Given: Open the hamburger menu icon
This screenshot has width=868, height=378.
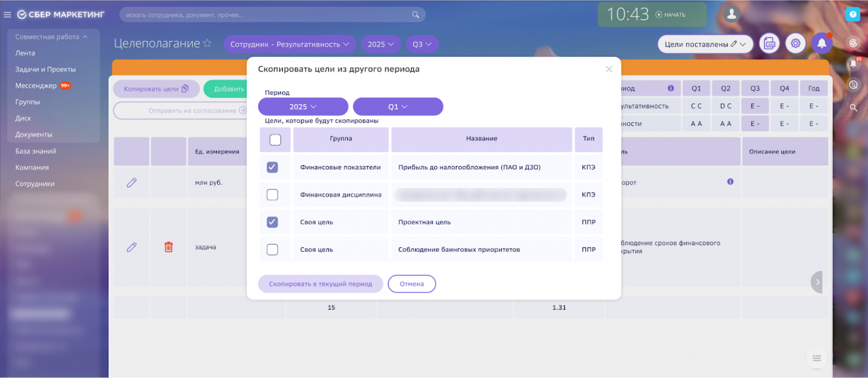Looking at the screenshot, I should point(8,14).
